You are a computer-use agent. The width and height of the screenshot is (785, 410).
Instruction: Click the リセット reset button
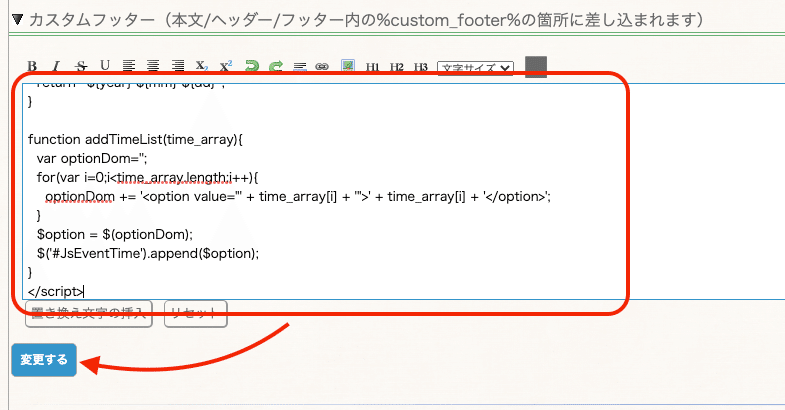pos(196,313)
